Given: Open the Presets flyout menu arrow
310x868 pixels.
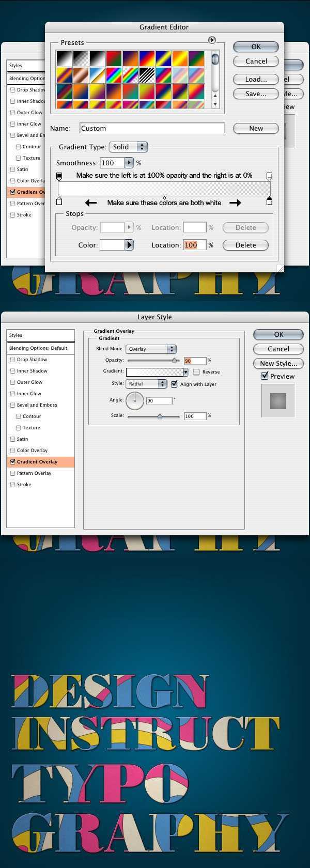Looking at the screenshot, I should coord(212,40).
